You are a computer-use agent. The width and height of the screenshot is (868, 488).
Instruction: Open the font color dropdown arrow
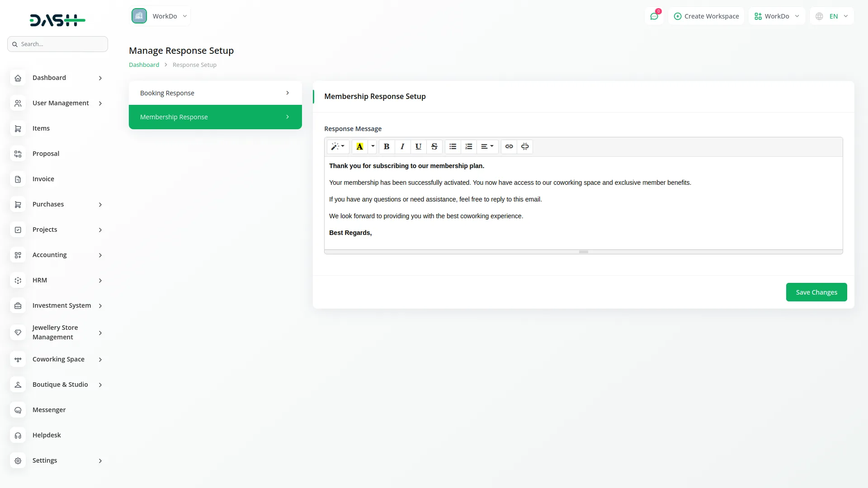point(372,146)
